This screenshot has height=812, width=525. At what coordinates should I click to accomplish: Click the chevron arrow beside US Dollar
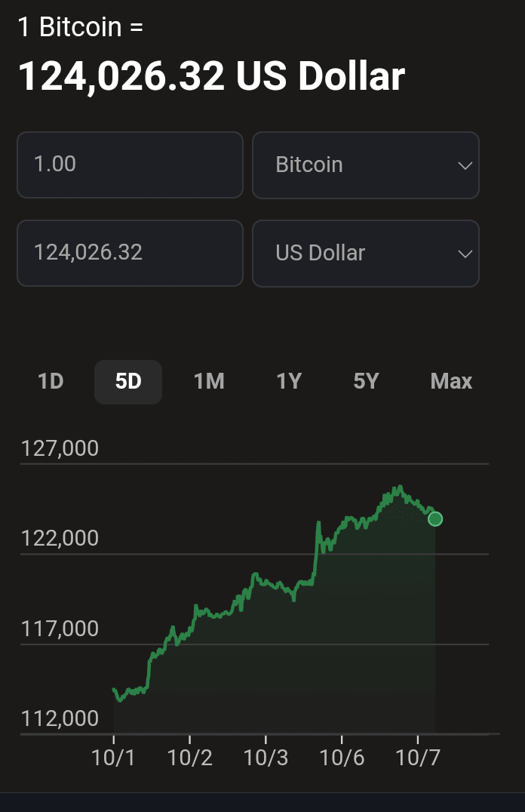point(465,254)
